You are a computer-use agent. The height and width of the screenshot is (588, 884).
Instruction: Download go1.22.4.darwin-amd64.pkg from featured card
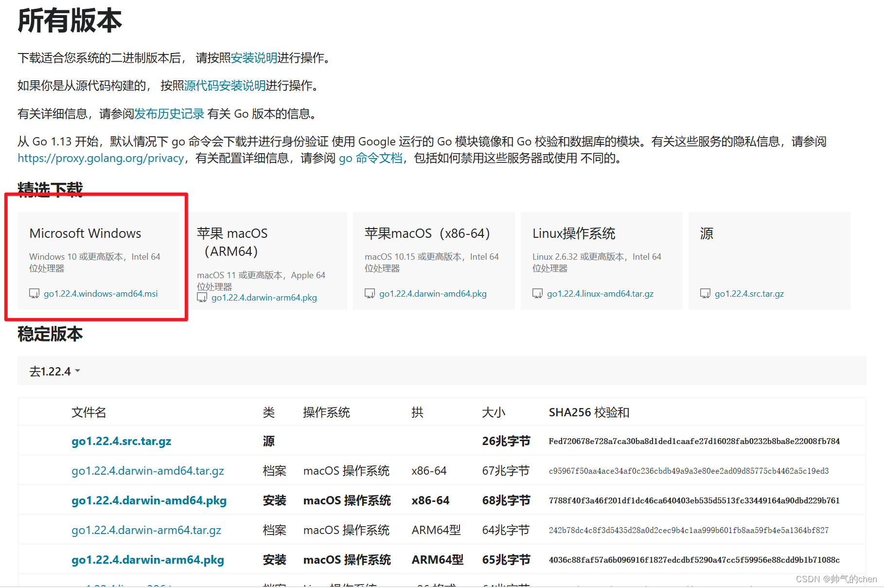433,294
